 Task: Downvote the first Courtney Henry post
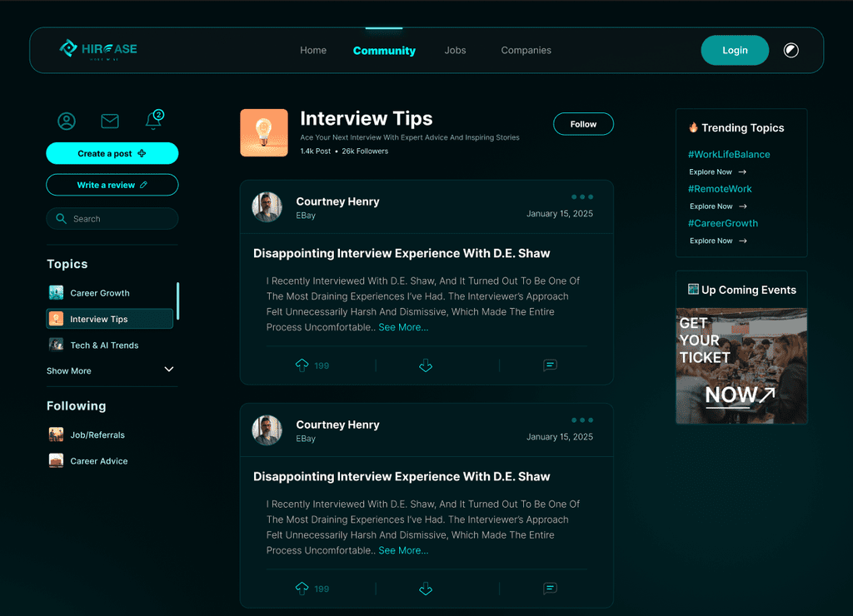(x=426, y=365)
